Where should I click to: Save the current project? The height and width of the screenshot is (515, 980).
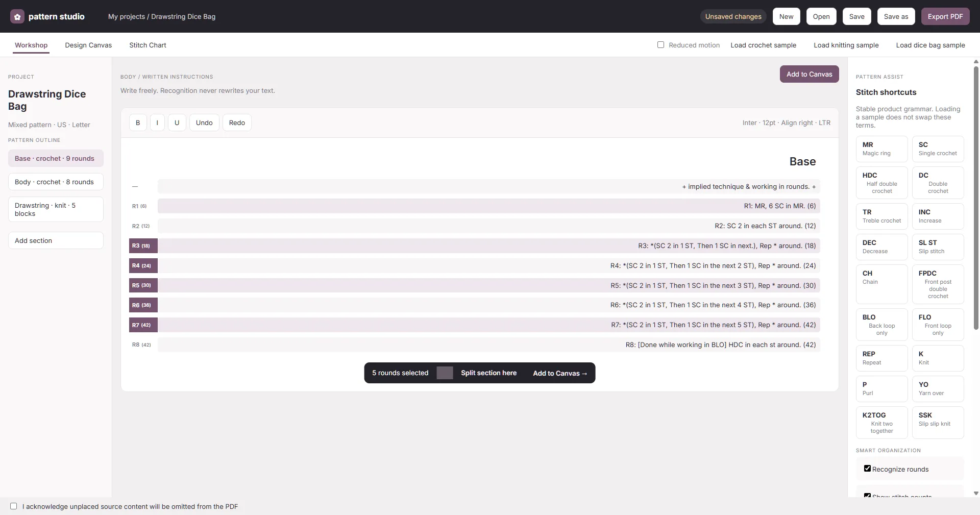tap(856, 16)
